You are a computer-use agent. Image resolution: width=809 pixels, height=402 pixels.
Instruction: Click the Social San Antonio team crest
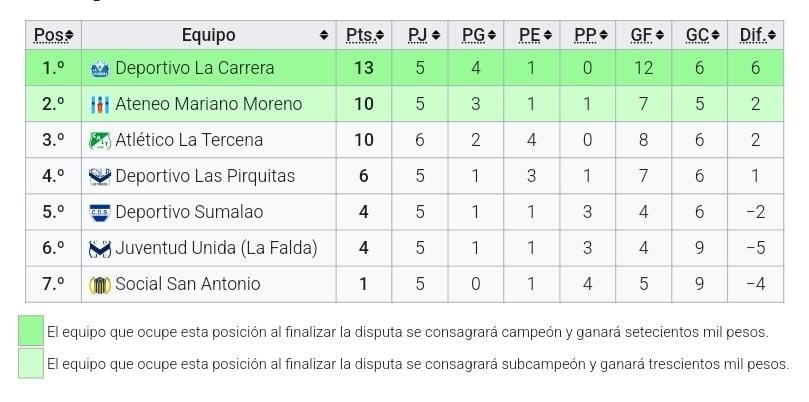tap(99, 284)
